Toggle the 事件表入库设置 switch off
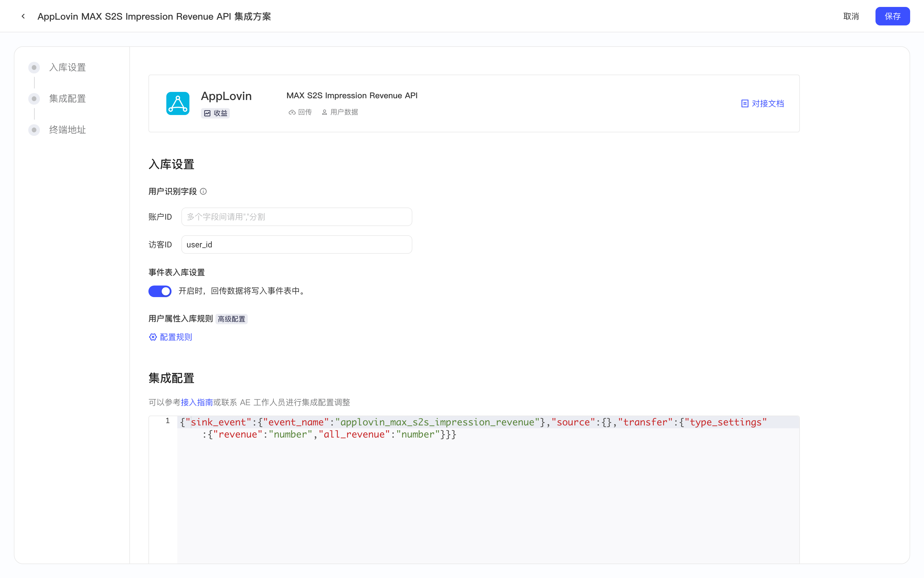 coord(160,291)
